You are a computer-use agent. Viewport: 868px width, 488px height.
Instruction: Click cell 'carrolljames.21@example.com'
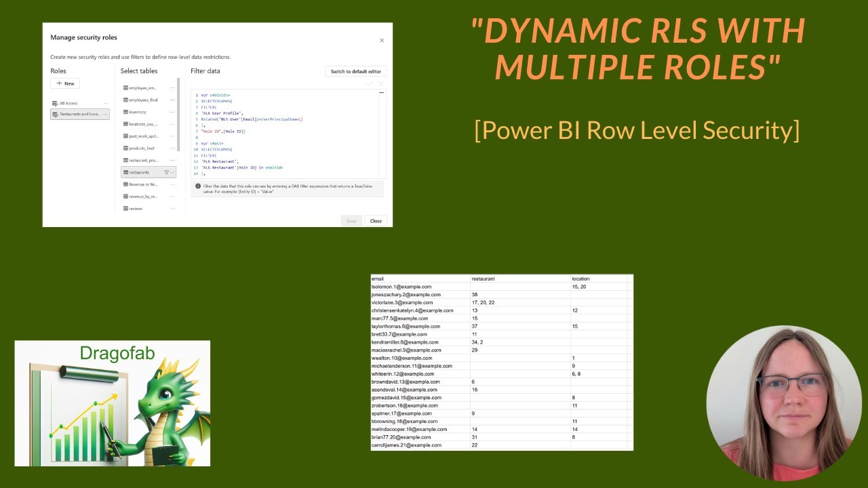pos(420,445)
